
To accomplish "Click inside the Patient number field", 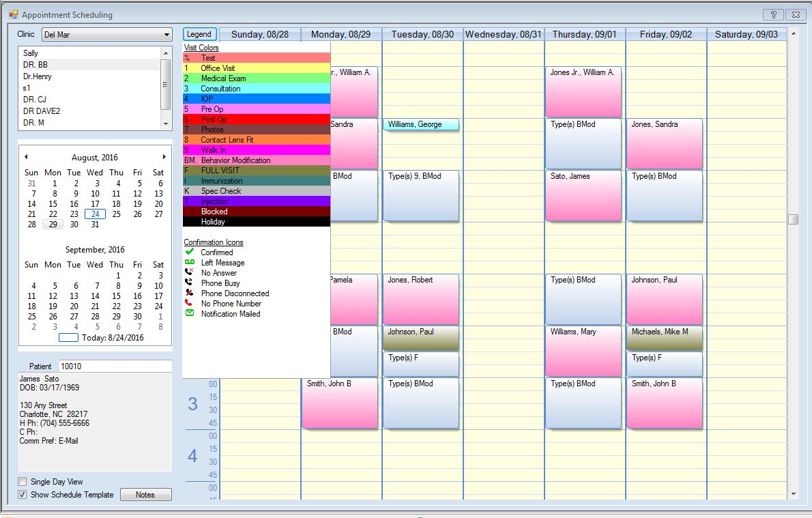I will [x=115, y=366].
